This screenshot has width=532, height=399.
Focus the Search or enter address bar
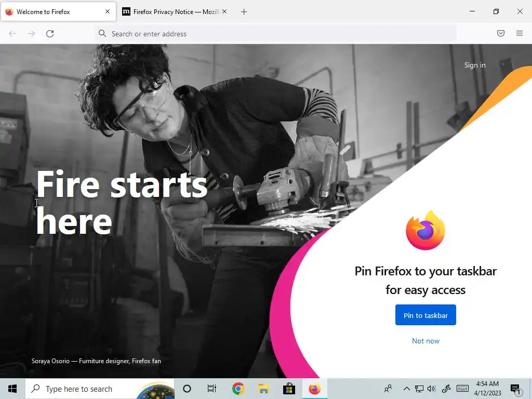(275, 34)
